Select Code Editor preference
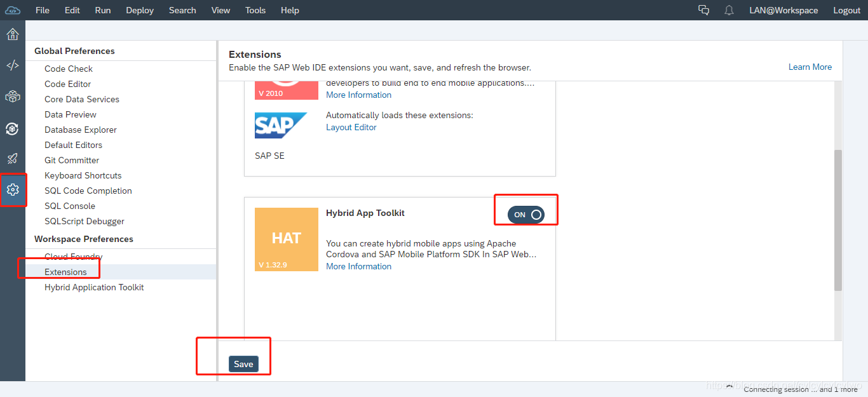Screen dimensions: 868x397 pyautogui.click(x=68, y=84)
